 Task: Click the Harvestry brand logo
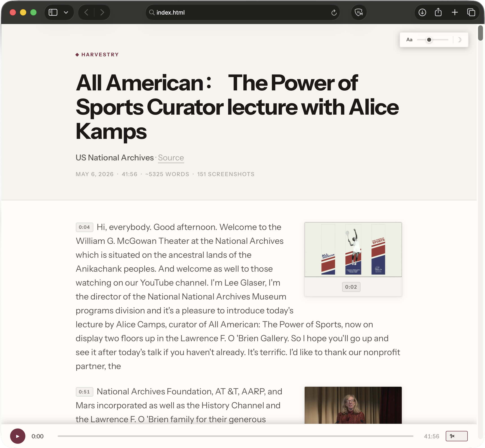97,55
